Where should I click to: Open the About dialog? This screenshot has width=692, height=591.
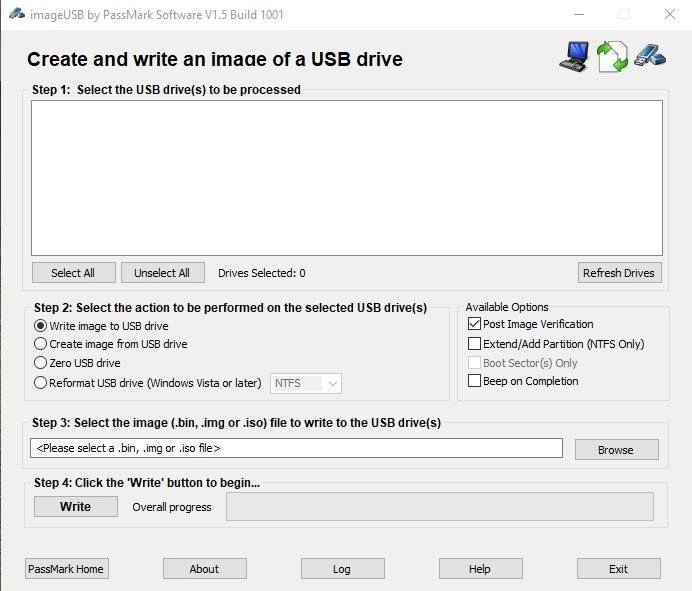(x=205, y=568)
